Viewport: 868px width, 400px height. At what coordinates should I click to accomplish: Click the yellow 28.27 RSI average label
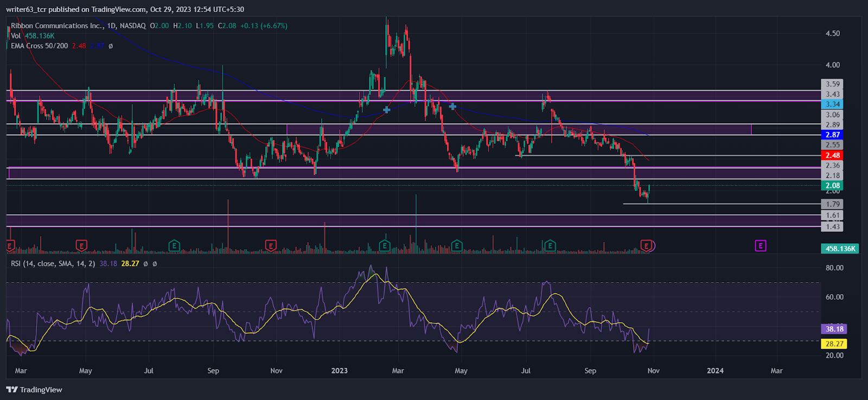(x=834, y=344)
